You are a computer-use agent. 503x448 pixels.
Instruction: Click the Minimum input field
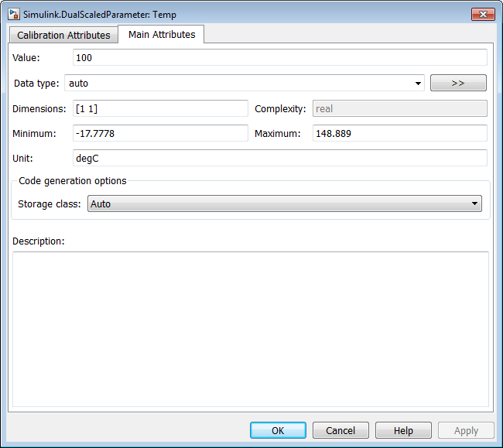click(x=160, y=133)
